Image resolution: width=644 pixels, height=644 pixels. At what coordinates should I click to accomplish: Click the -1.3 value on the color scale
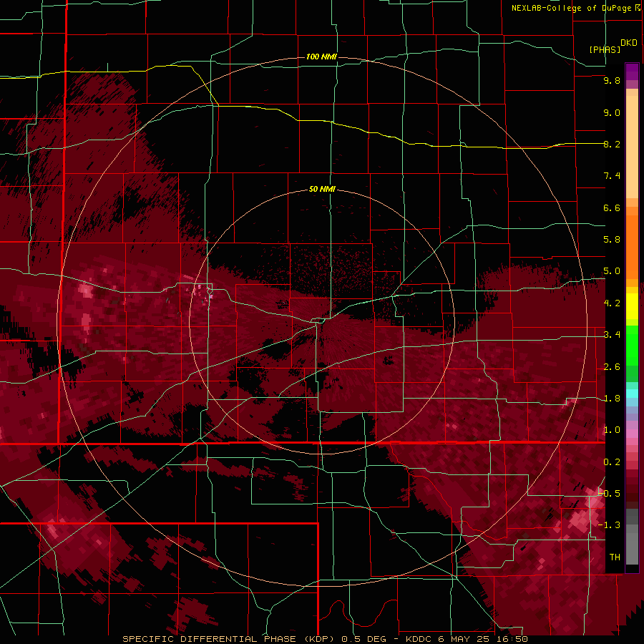coord(609,525)
